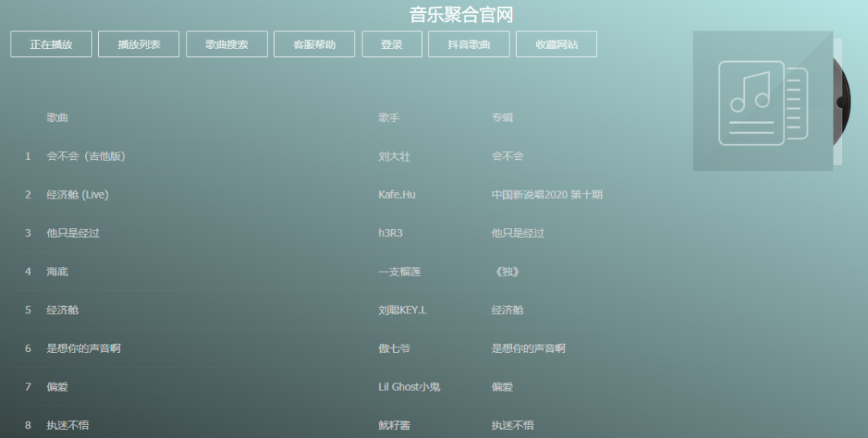Viewport: 868px width, 438px height.
Task: Click album 是想你的声音啊 in row 6
Action: [x=529, y=348]
